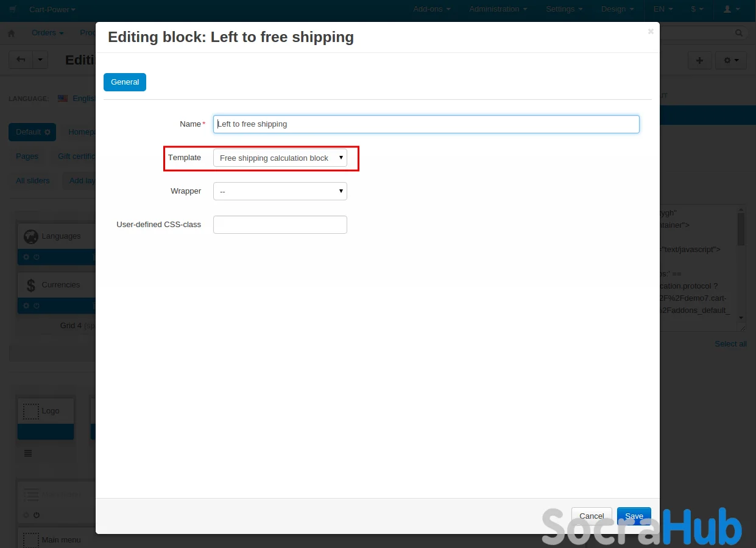Open the Template dropdown
Viewport: 756px width, 548px height.
pos(280,158)
